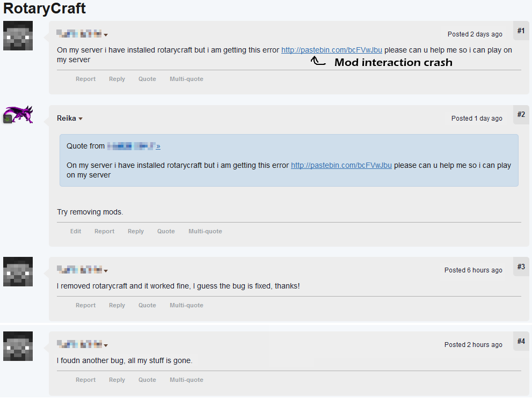Screen dimensions: 532x399
Task: Click the blurred author name in post #4
Action: [79, 344]
